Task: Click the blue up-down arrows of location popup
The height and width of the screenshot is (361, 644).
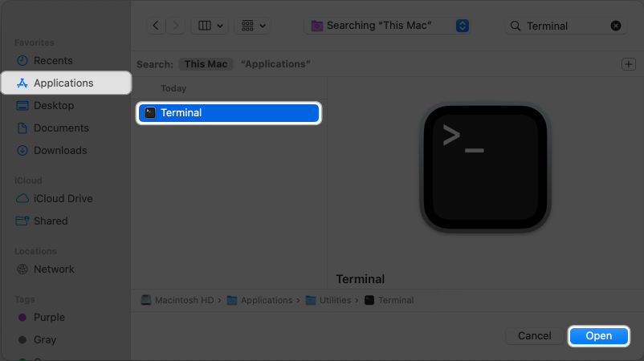Action: tap(463, 26)
